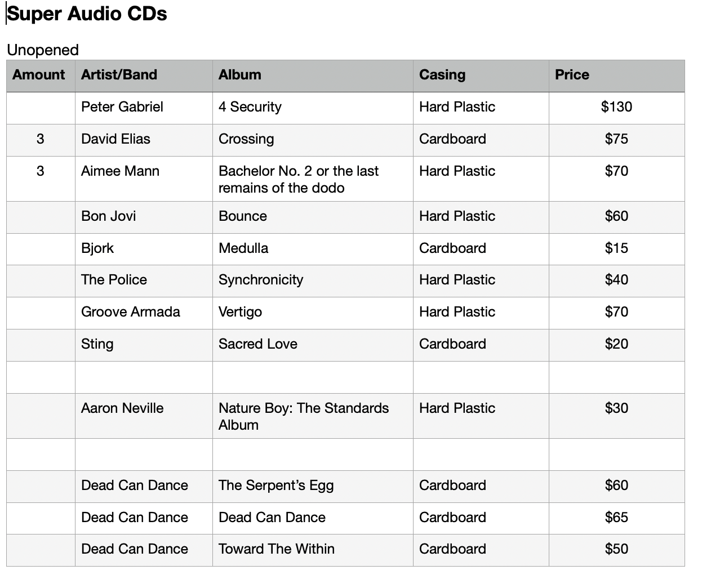Select the Groove Armada artist cell
Image resolution: width=702 pixels, height=588 pixels.
click(x=144, y=313)
